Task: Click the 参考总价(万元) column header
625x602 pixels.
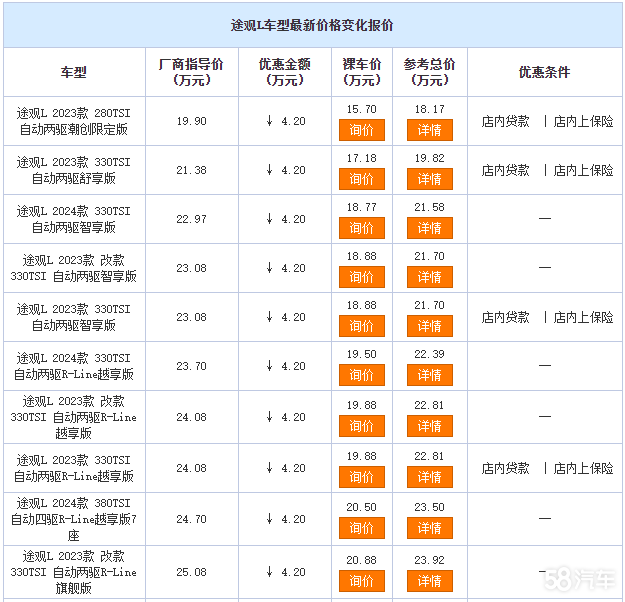Action: pos(429,72)
